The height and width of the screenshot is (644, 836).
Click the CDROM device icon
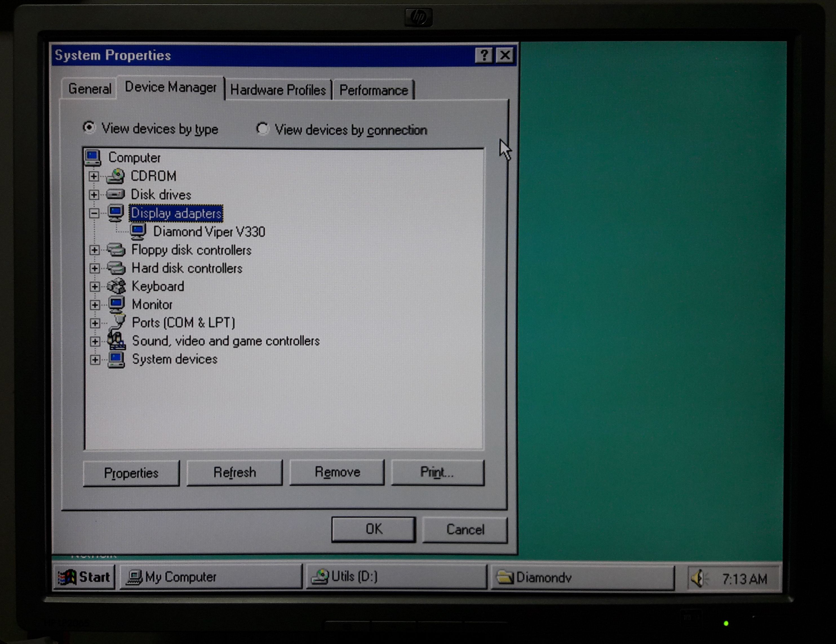point(115,176)
